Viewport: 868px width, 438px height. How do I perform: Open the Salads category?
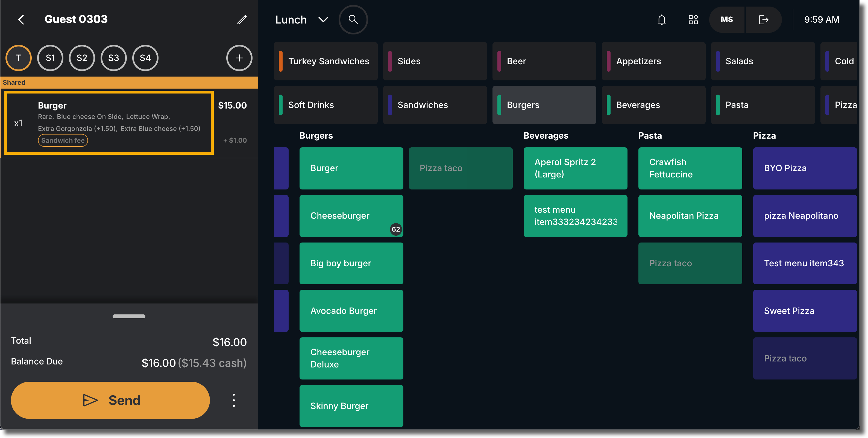pyautogui.click(x=763, y=61)
